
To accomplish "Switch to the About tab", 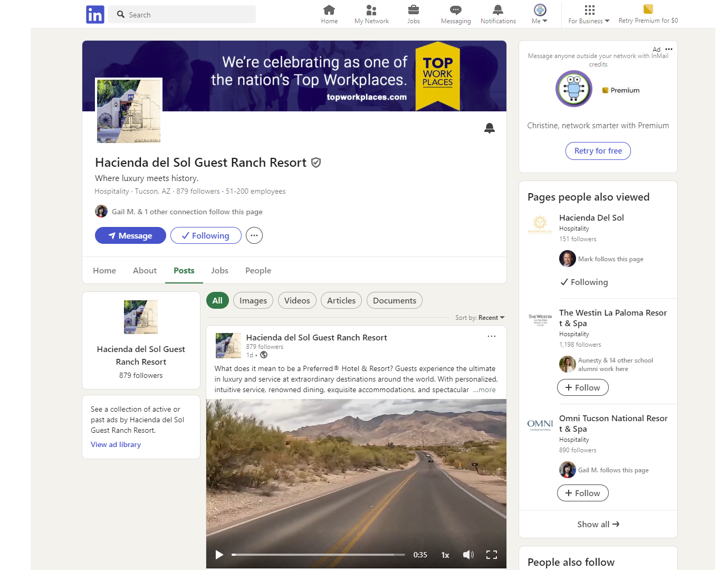I will tap(145, 270).
